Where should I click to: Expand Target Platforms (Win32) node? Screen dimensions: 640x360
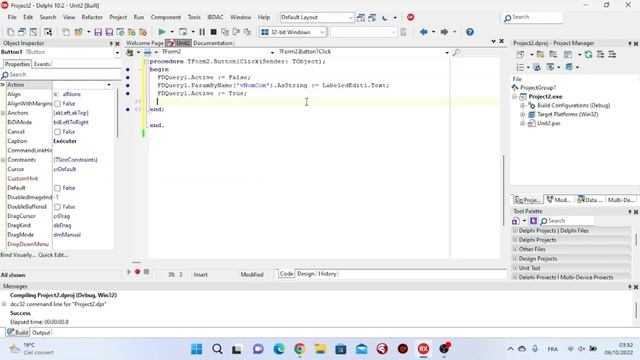522,115
